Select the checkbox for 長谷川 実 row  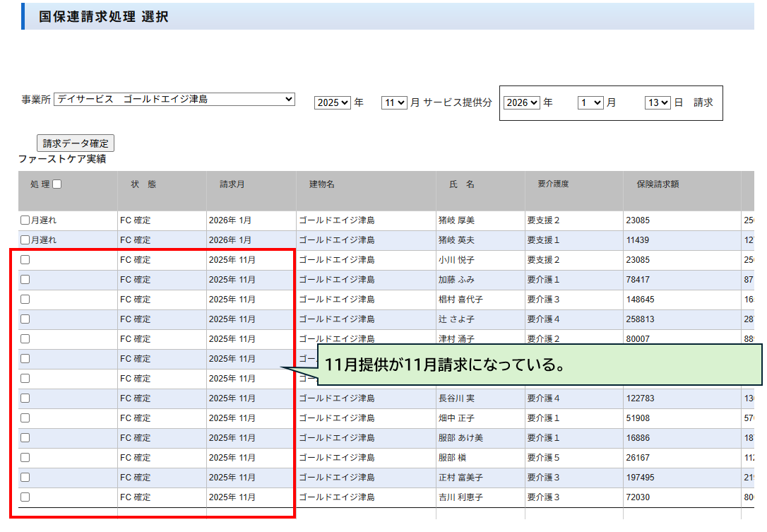tap(25, 398)
